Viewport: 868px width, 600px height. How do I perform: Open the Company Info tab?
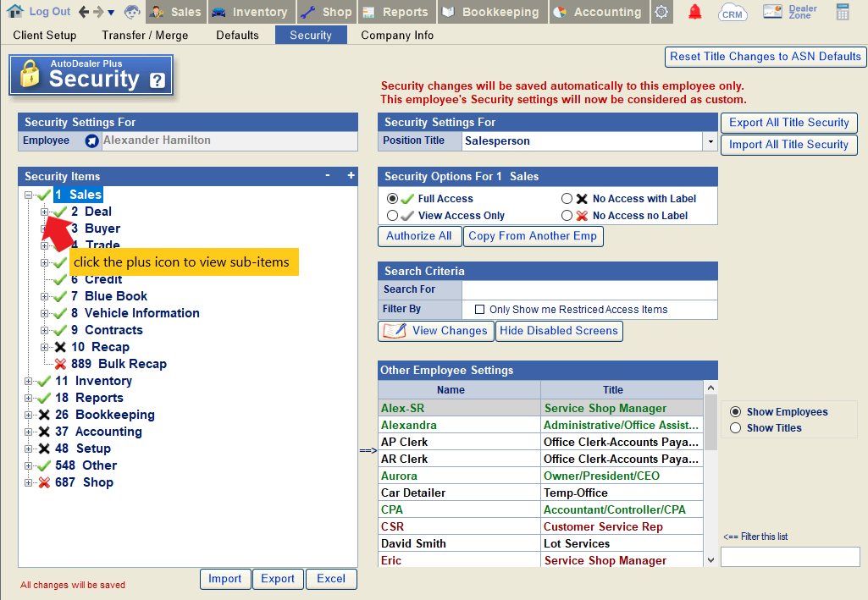pyautogui.click(x=397, y=36)
